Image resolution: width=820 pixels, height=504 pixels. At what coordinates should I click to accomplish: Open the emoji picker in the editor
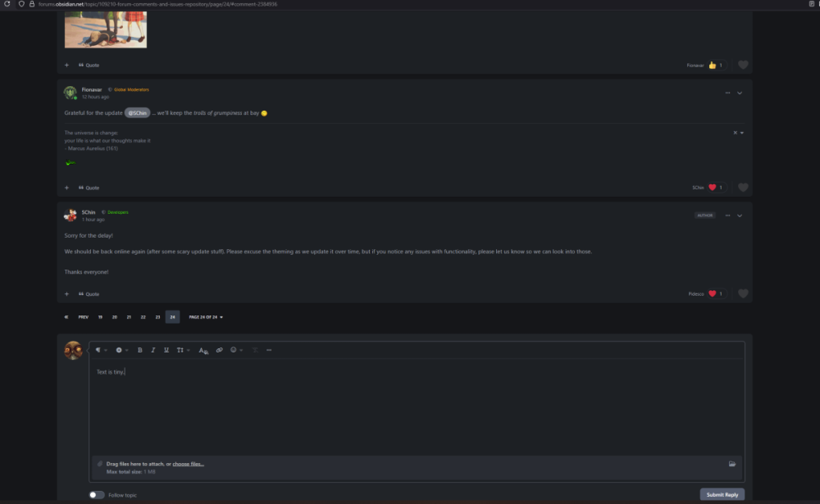[235, 350]
